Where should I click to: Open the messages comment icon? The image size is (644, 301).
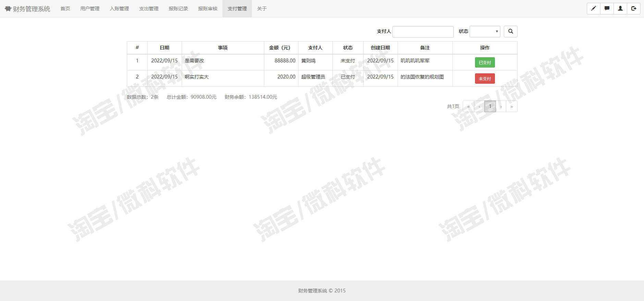[607, 9]
